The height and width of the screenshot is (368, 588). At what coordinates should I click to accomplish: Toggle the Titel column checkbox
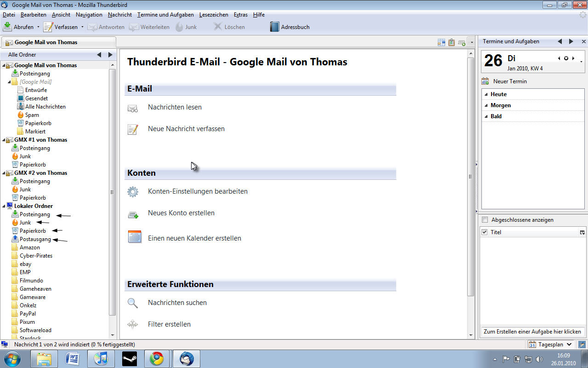tap(484, 232)
